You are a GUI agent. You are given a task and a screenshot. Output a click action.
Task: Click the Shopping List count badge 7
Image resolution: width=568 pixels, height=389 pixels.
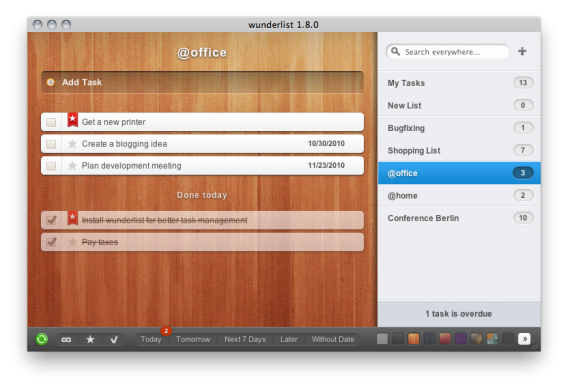coord(523,150)
